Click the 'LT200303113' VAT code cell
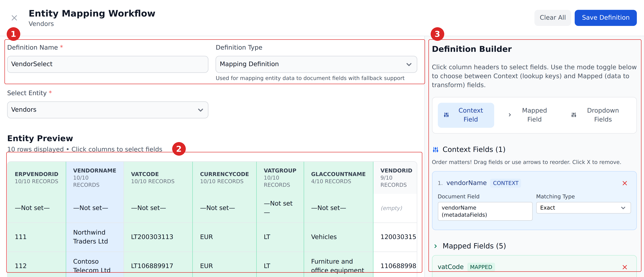The width and height of the screenshot is (644, 277). point(158,237)
